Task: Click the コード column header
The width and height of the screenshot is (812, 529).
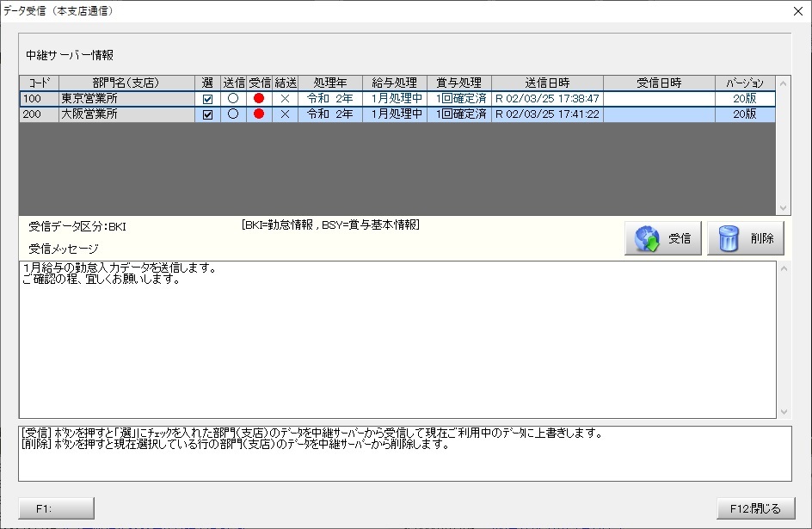Action: 40,83
